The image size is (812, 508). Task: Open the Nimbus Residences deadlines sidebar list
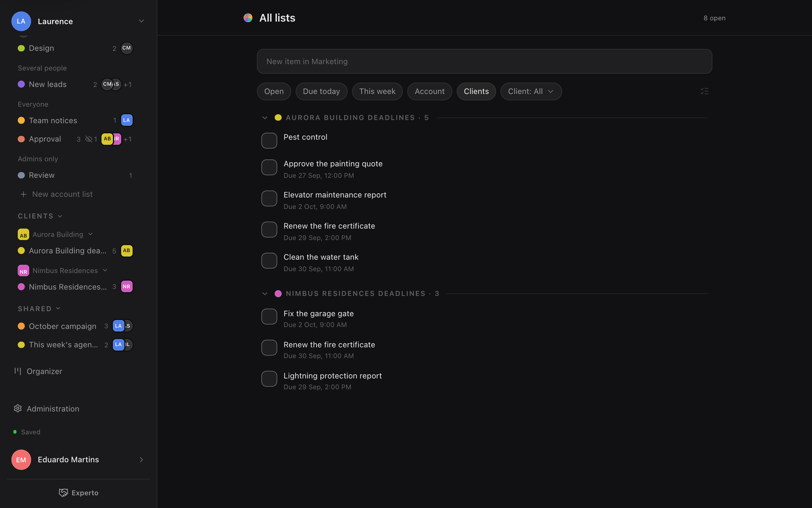(75, 287)
